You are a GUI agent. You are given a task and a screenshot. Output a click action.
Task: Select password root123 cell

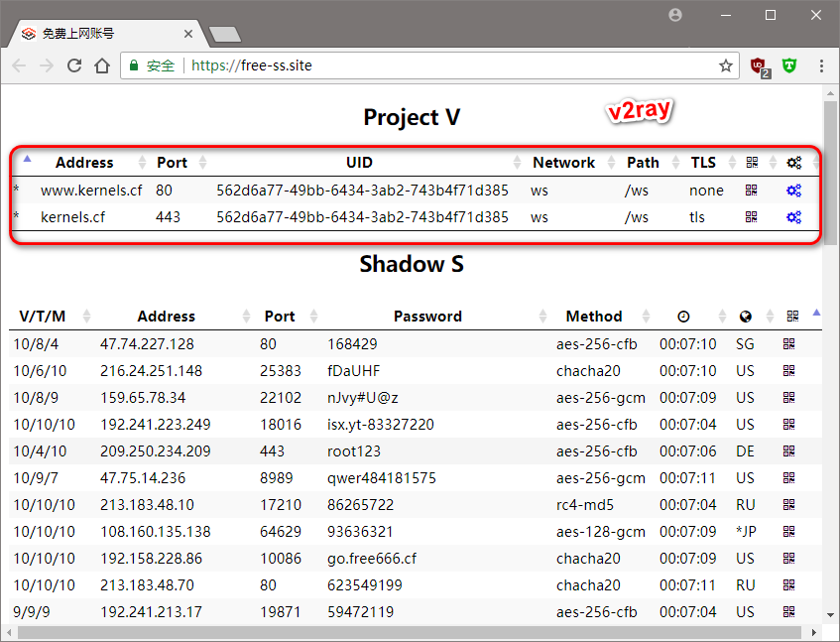coord(354,451)
